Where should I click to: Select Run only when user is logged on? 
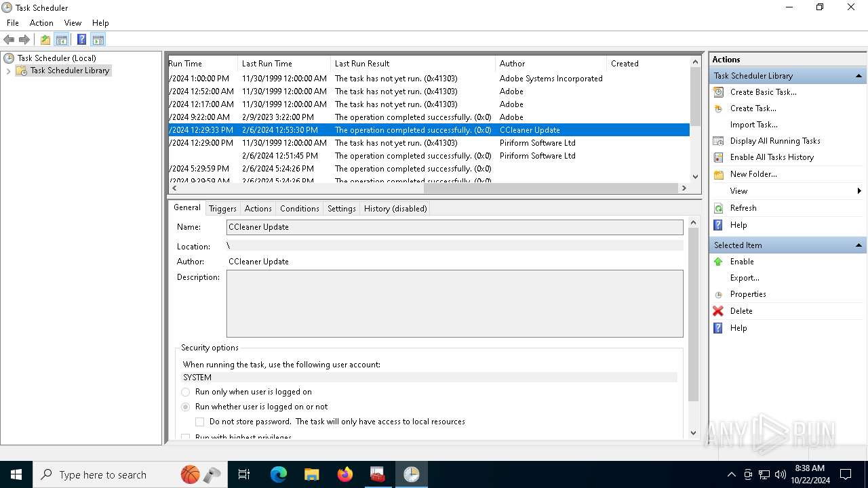[186, 392]
